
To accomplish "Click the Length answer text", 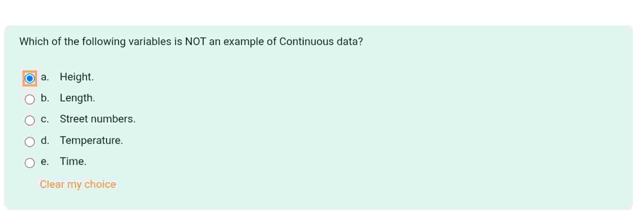I will pyautogui.click(x=78, y=98).
